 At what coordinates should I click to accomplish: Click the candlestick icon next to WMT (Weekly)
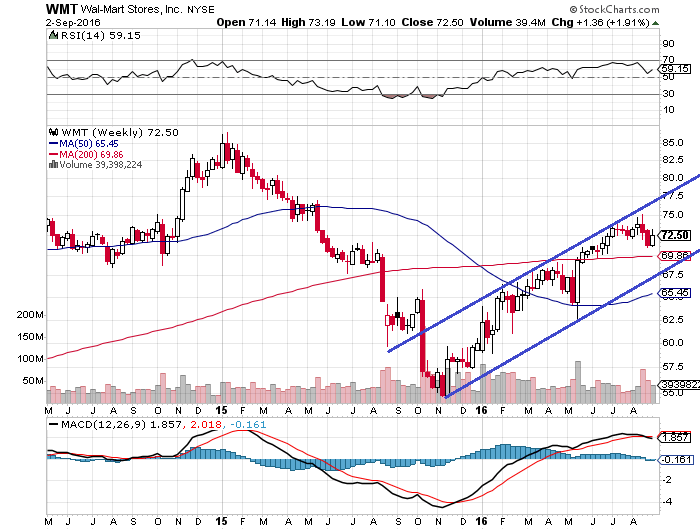point(54,132)
